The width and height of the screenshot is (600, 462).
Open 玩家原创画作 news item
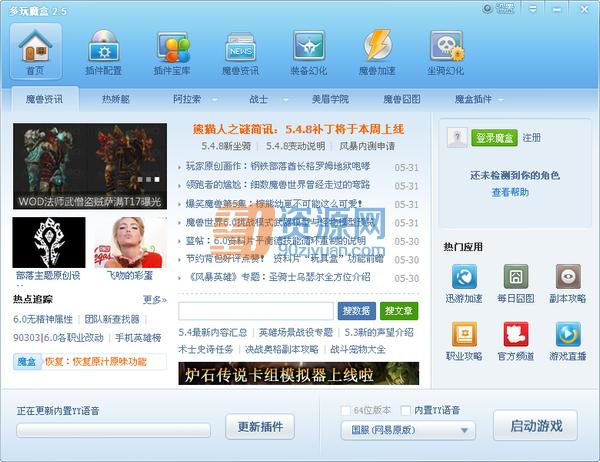(x=278, y=167)
